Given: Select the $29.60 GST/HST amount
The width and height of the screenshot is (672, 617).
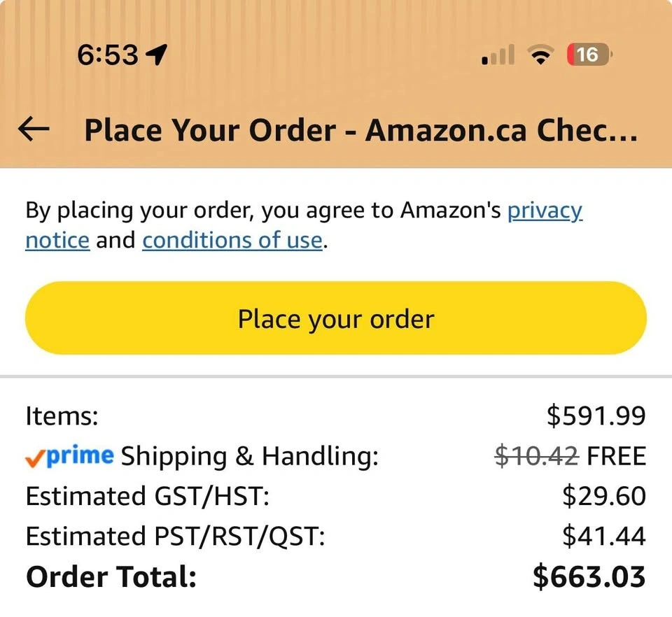Looking at the screenshot, I should (604, 496).
